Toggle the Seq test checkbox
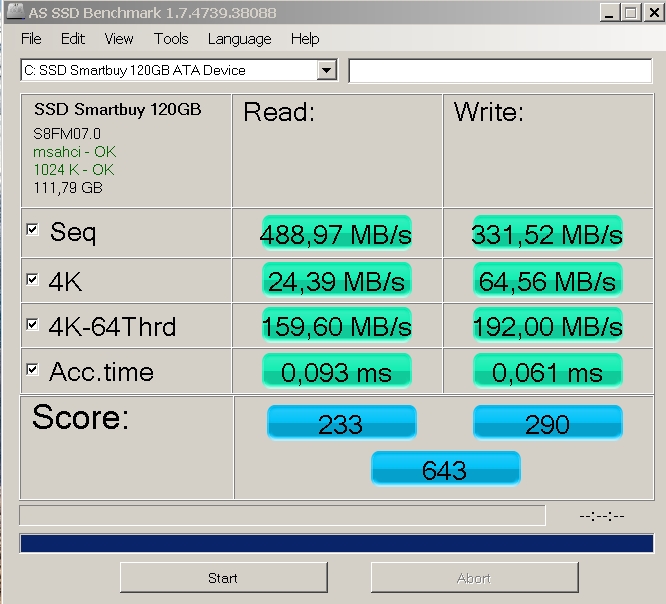 tap(32, 229)
